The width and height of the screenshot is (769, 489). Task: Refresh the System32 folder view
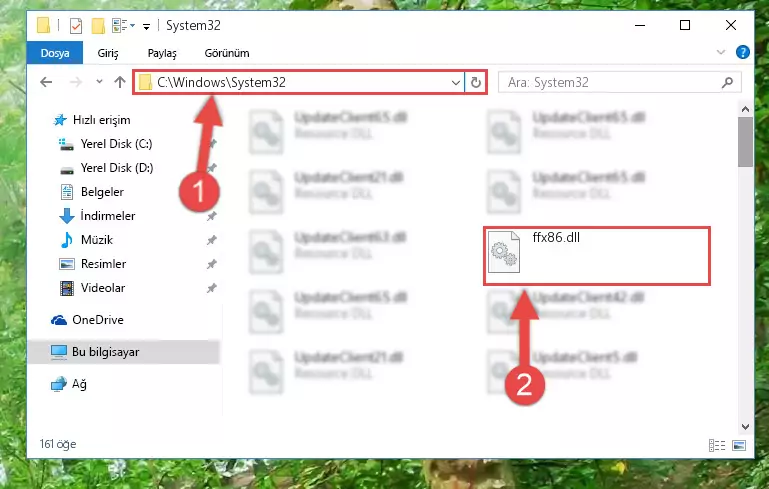(475, 82)
